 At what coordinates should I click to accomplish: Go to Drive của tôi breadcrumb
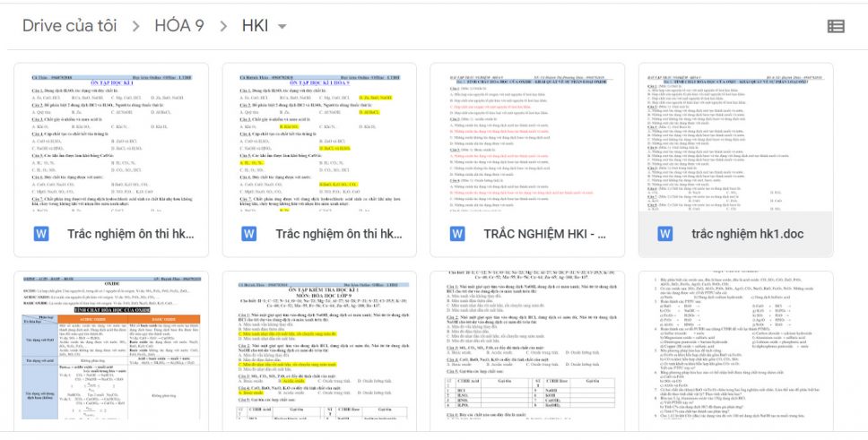point(70,26)
